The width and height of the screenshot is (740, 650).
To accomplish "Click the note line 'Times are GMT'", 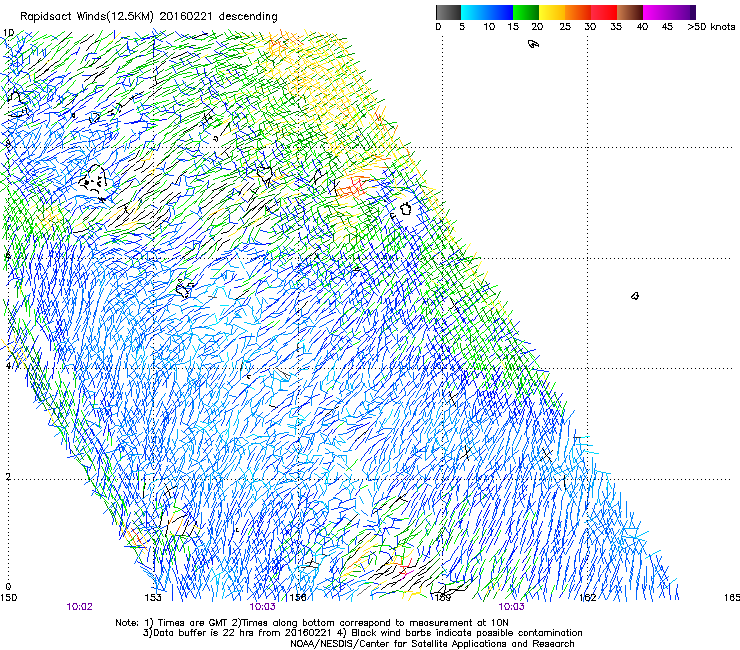I will (192, 623).
